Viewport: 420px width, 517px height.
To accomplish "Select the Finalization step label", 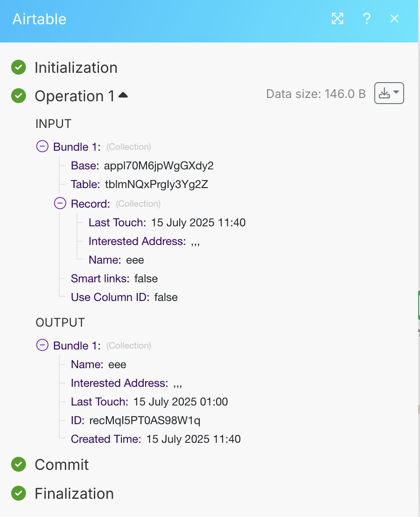I will click(x=74, y=494).
